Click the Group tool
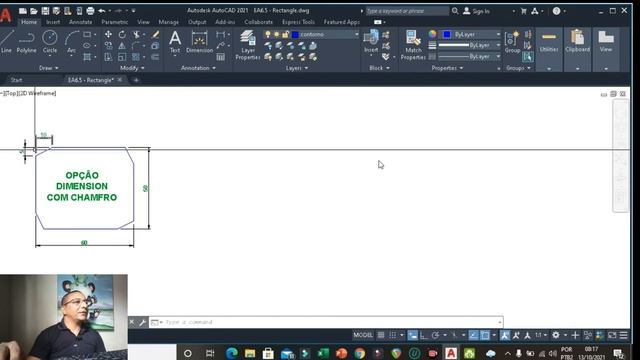The image size is (640, 360). pos(512,42)
